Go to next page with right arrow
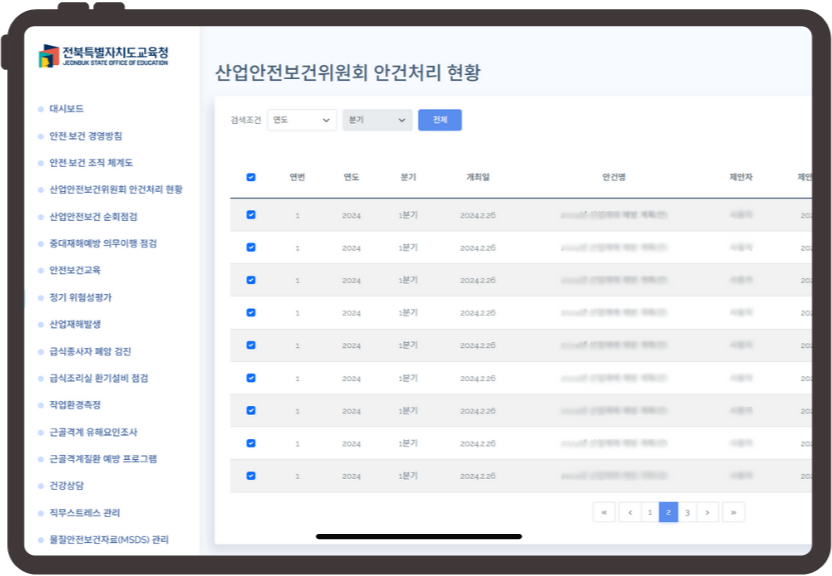Viewport: 832px width, 576px height. (x=708, y=512)
